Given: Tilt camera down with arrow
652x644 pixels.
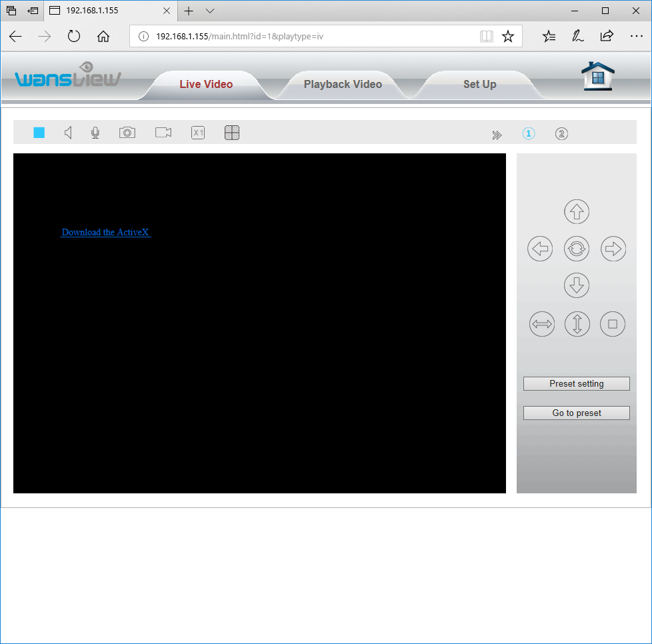Looking at the screenshot, I should (577, 285).
